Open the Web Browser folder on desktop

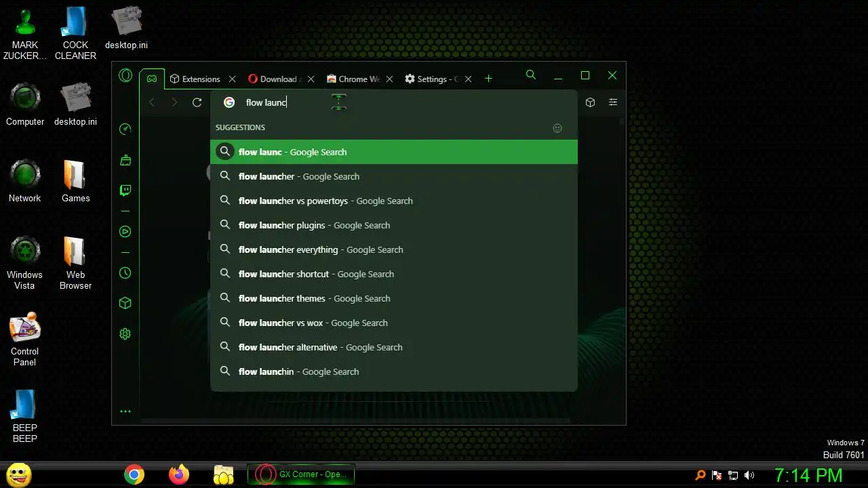pos(75,263)
